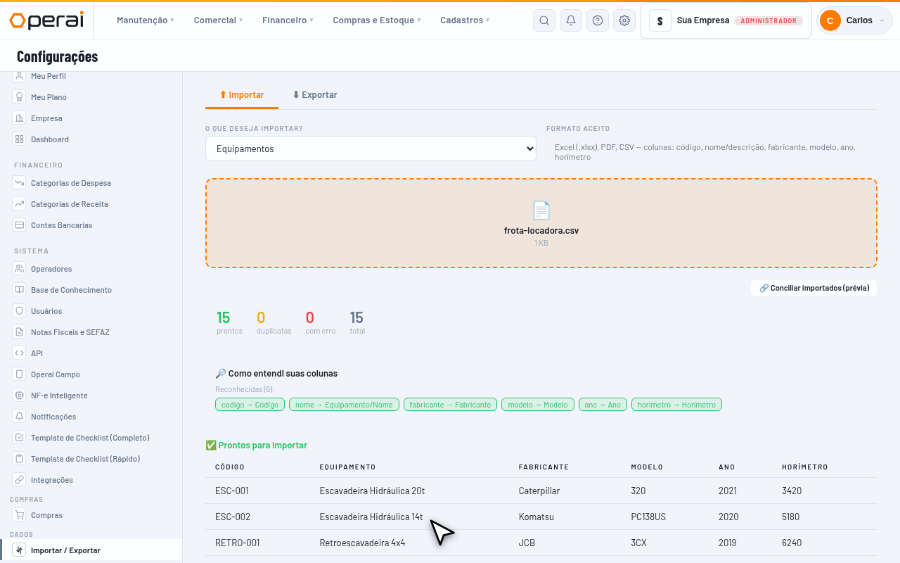
Task: Click the 15 total counter
Action: (x=357, y=323)
